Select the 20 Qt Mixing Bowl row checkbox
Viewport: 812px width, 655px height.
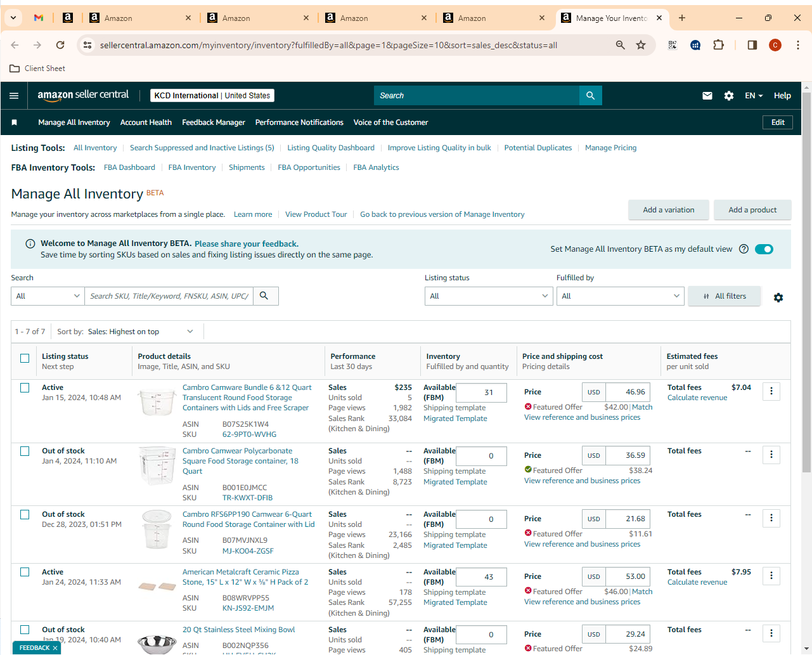(x=25, y=630)
